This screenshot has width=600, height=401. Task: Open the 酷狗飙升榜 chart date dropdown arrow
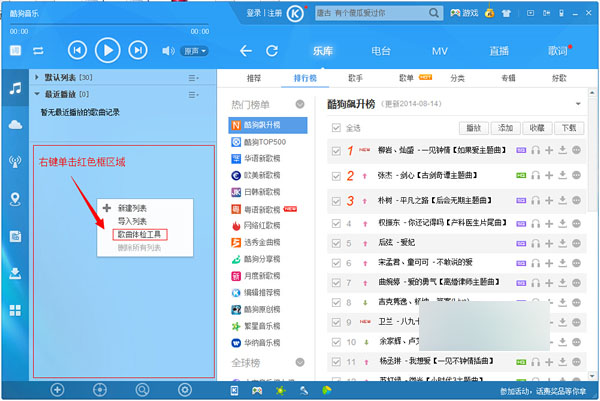pos(578,104)
